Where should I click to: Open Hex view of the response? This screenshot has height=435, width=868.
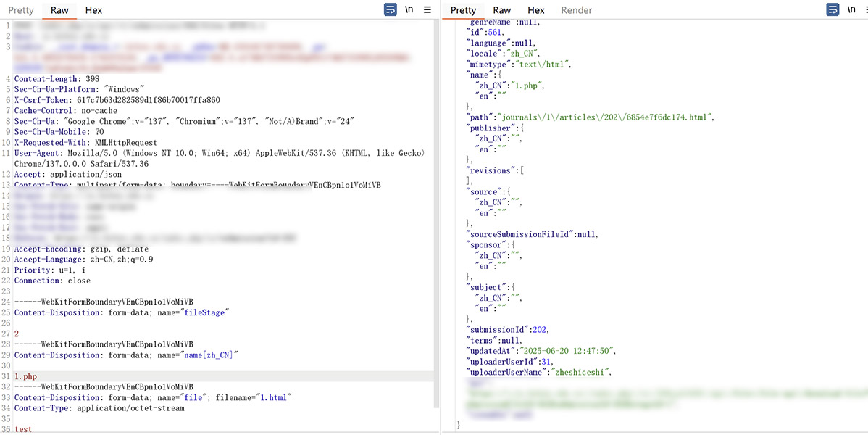pyautogui.click(x=536, y=10)
